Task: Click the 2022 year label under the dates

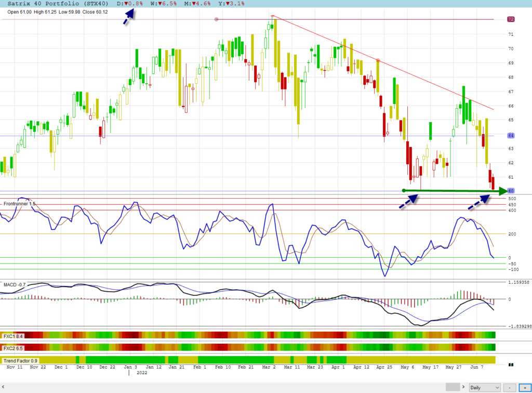Action: [142, 373]
